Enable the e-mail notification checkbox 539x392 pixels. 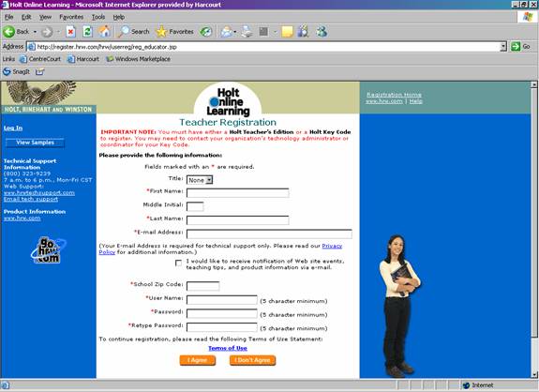point(178,263)
